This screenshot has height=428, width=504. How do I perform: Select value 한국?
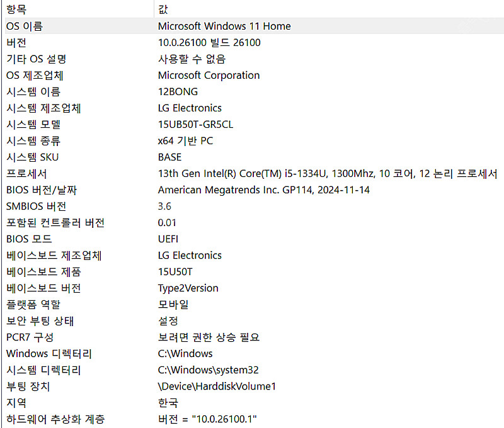[x=168, y=403]
